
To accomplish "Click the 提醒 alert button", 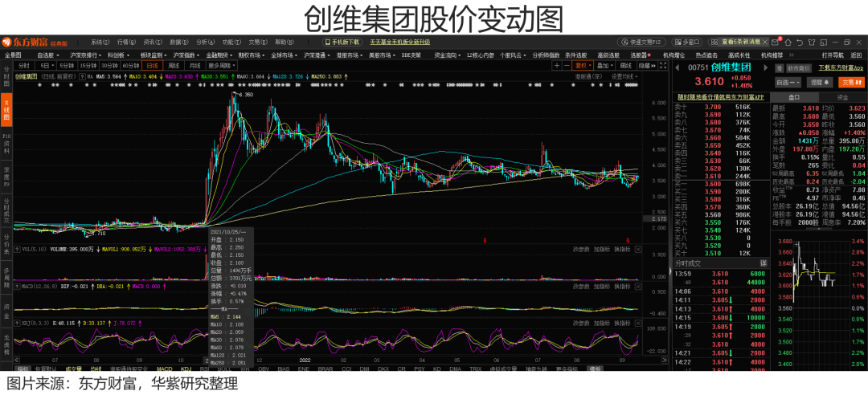I will (820, 82).
